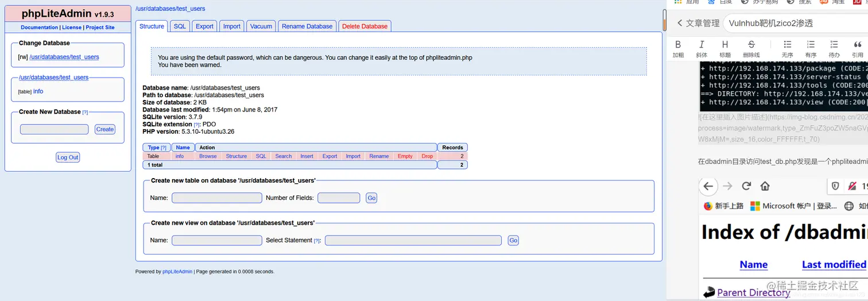The height and width of the screenshot is (301, 868).
Task: Click the Microsoft 帐户 bookmark logo
Action: tap(754, 206)
